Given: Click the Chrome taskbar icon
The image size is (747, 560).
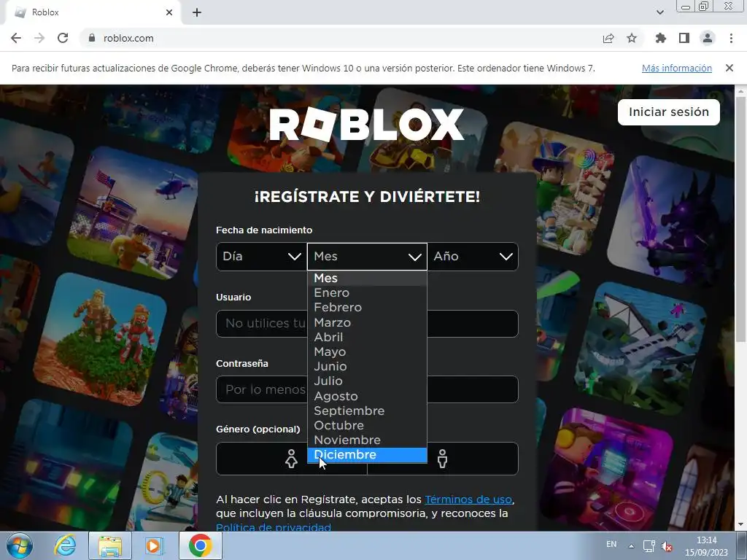Looking at the screenshot, I should tap(200, 545).
